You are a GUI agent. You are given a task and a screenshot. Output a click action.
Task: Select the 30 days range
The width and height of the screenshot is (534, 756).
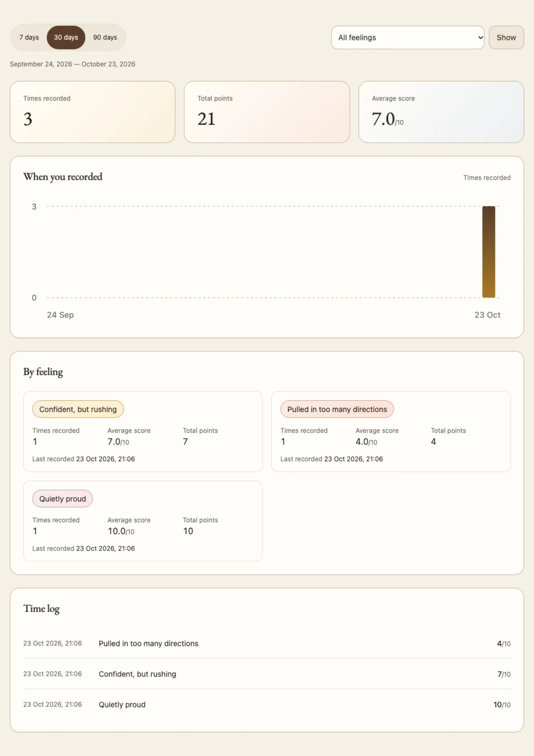[66, 37]
